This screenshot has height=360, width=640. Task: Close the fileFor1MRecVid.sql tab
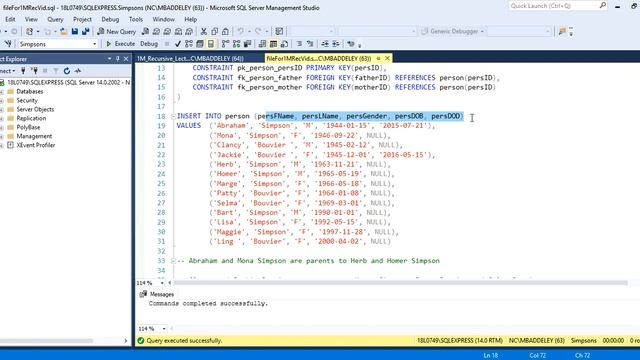click(x=387, y=58)
